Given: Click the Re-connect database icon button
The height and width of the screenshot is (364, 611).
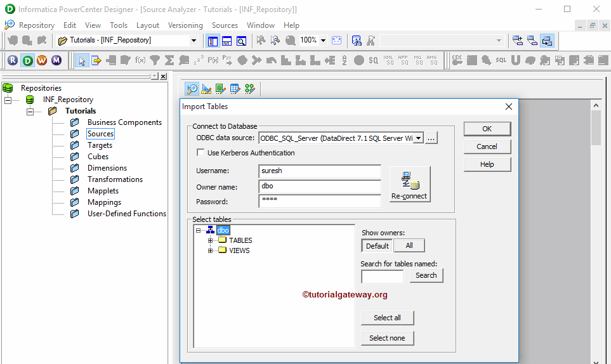Looking at the screenshot, I should [410, 184].
